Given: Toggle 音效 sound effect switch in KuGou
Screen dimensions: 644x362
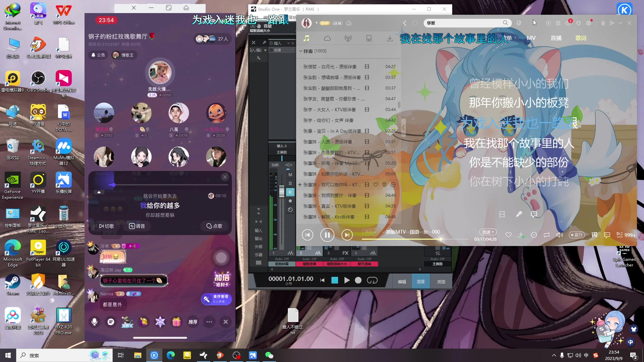Looking at the screenshot, I should pyautogui.click(x=577, y=235).
